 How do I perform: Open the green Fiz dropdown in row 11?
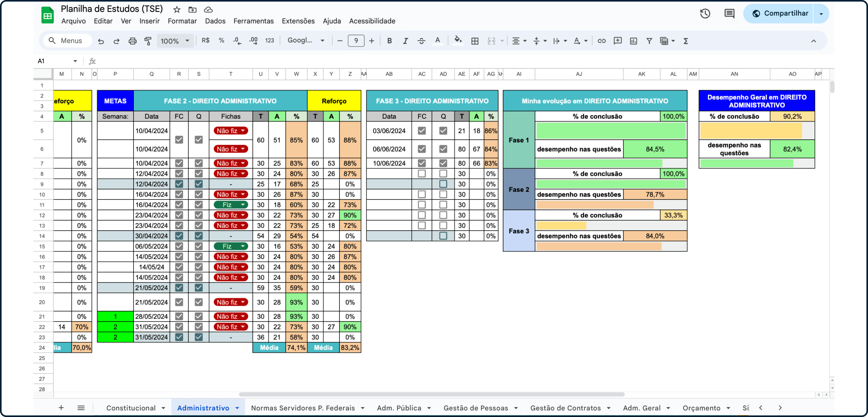(231, 205)
